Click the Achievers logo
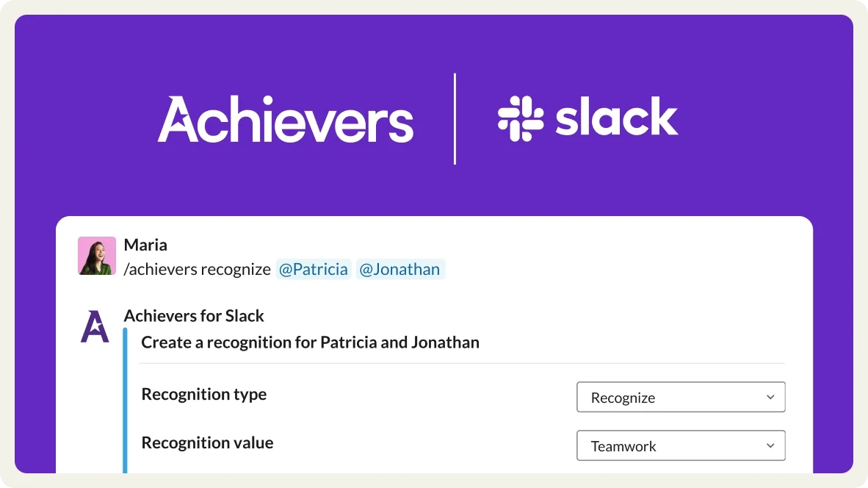Viewport: 868px width, 488px height. coord(285,118)
